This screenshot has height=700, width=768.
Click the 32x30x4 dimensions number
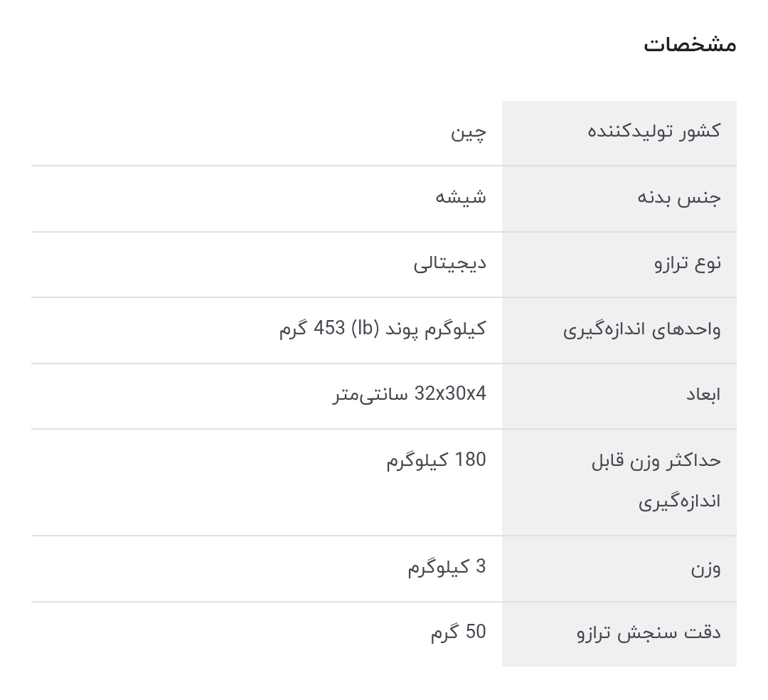[x=450, y=393]
